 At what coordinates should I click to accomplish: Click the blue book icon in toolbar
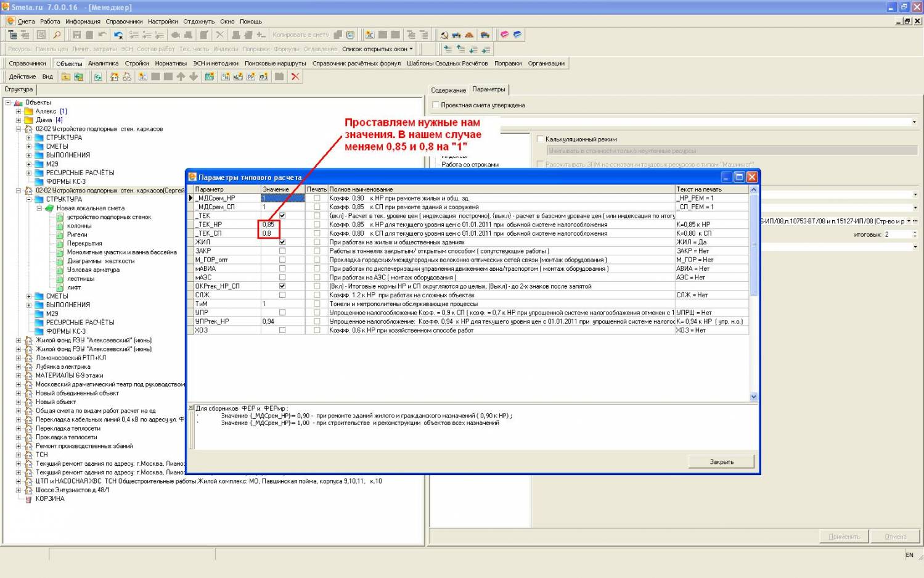[x=517, y=35]
